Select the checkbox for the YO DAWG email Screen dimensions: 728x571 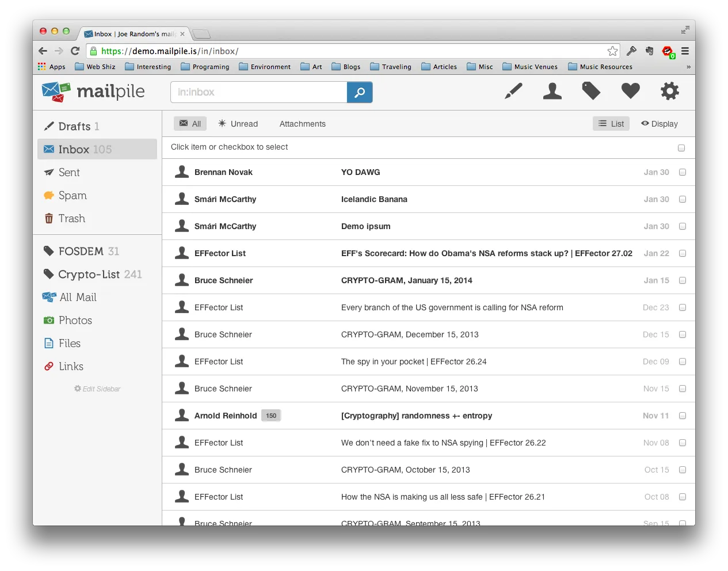pos(683,172)
